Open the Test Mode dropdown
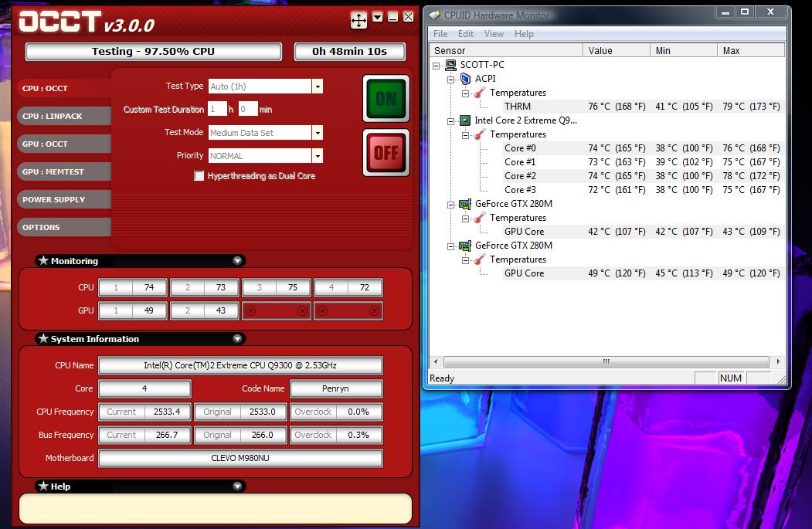The height and width of the screenshot is (529, 812). (x=318, y=133)
